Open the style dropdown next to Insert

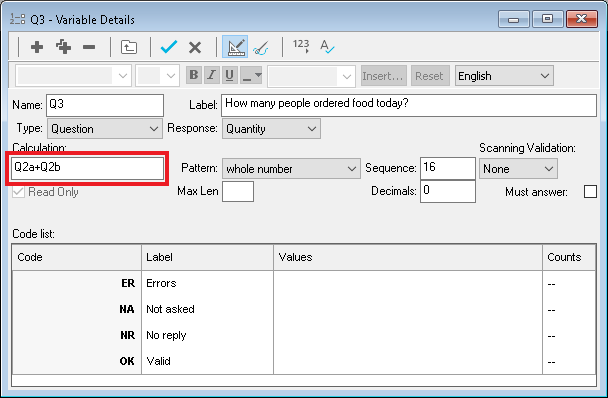(311, 76)
